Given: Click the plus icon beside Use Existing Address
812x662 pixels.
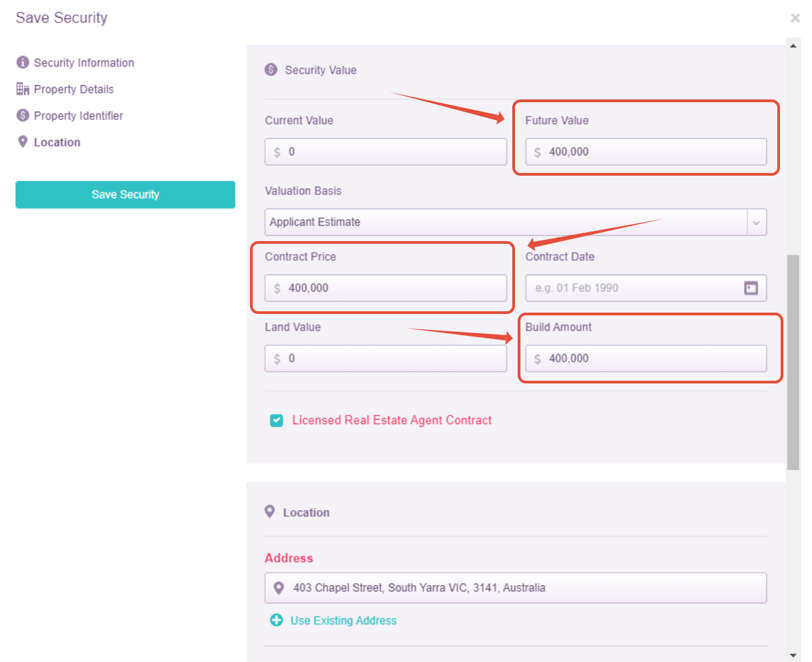Looking at the screenshot, I should [x=276, y=620].
